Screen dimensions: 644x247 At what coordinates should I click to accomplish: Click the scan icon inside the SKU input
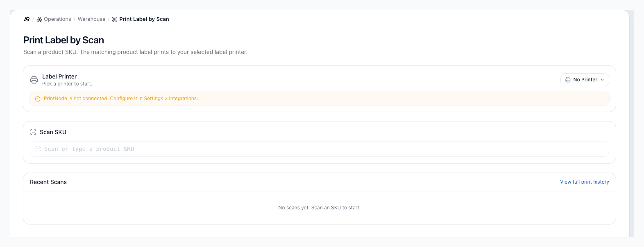coord(38,149)
